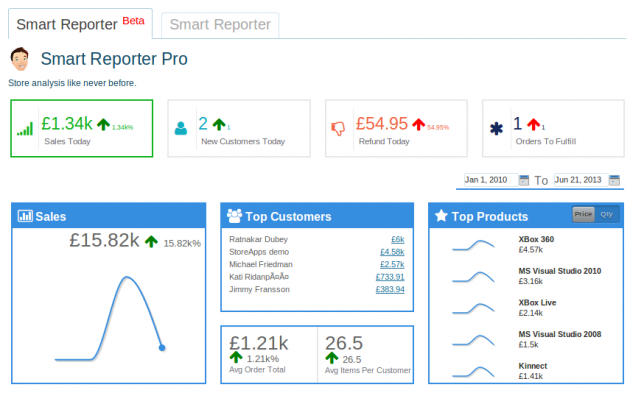Viewport: 630px width, 393px height.
Task: Click the Smart Reporter Pro heading
Action: pyautogui.click(x=114, y=59)
